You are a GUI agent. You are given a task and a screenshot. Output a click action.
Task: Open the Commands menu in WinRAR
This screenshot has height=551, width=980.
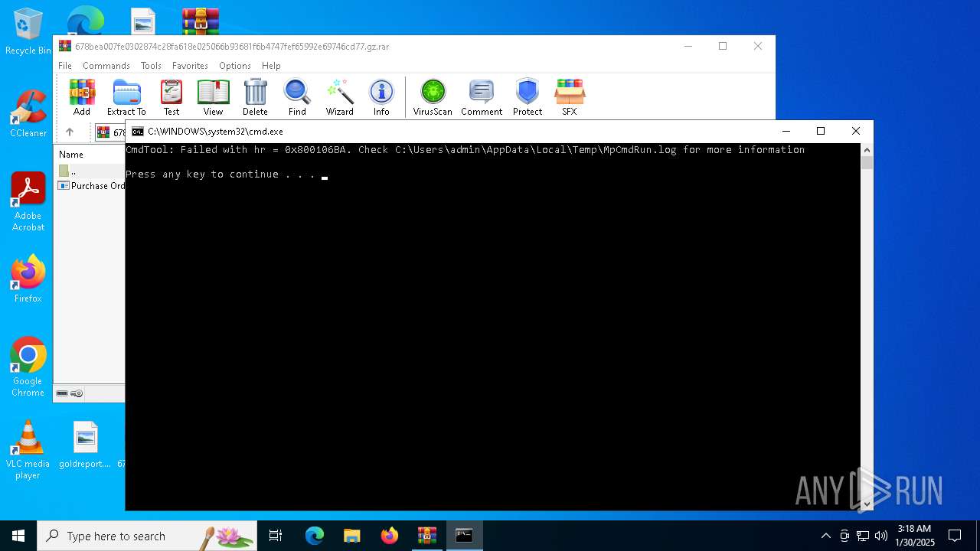(106, 66)
